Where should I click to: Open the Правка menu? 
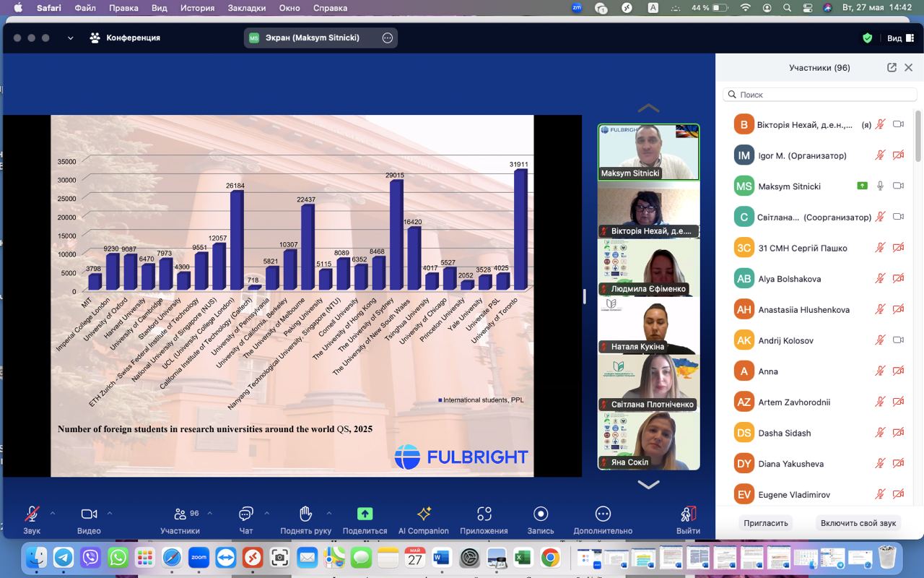click(123, 8)
